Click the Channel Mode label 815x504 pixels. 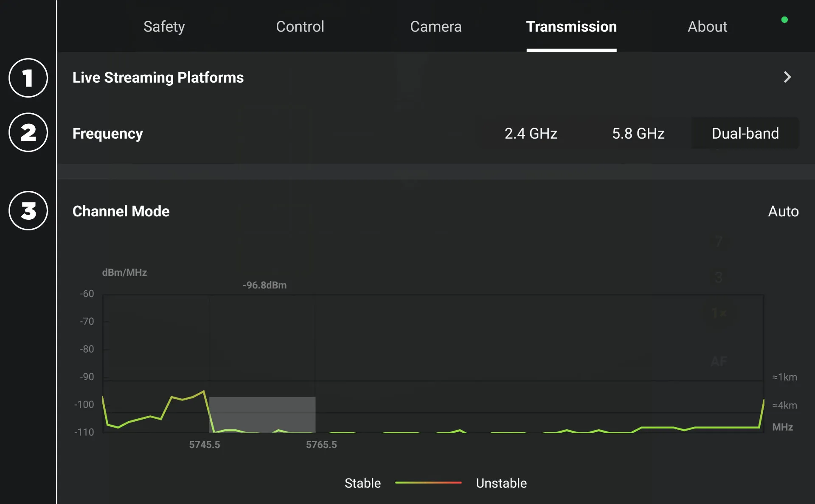coord(121,211)
